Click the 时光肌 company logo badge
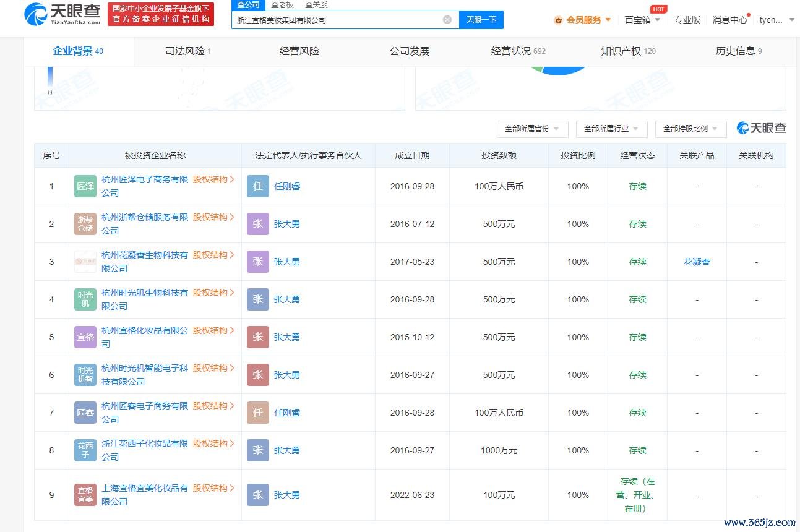Image resolution: width=800 pixels, height=532 pixels. click(85, 299)
